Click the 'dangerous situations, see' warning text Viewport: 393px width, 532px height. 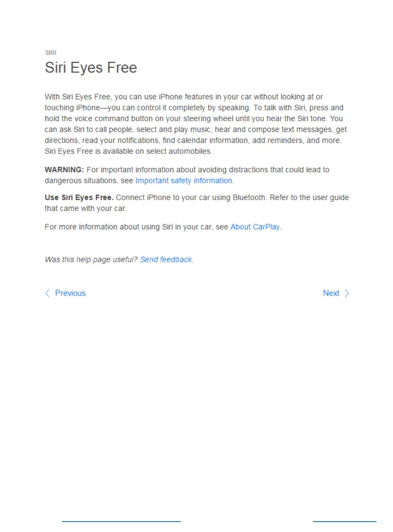89,181
